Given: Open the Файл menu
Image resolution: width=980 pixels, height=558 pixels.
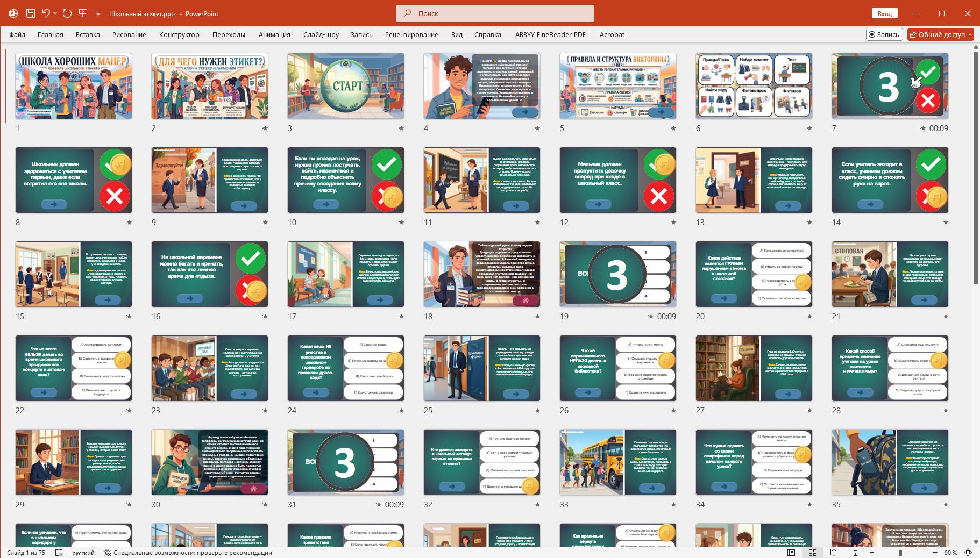Looking at the screenshot, I should coord(17,34).
